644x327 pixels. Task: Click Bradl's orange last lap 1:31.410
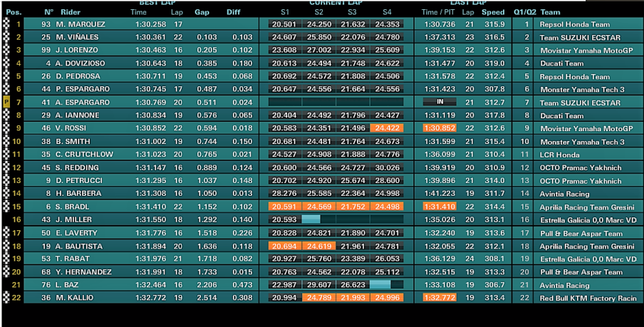tap(440, 207)
